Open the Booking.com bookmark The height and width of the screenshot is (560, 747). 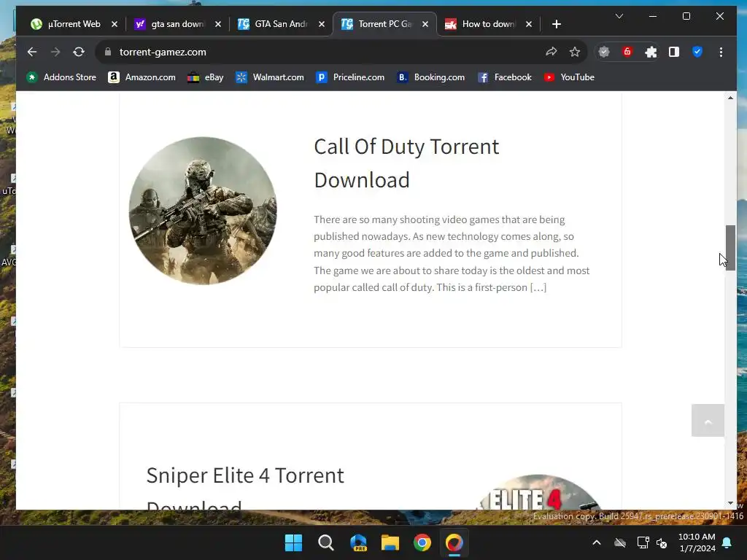coord(431,77)
